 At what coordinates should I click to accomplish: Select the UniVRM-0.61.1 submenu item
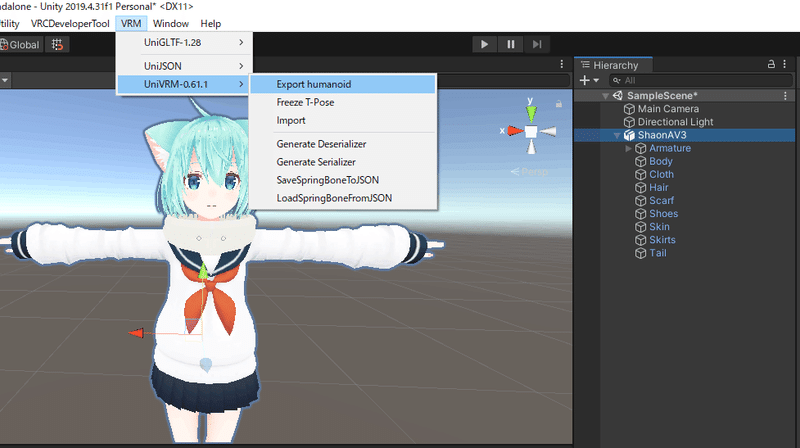click(185, 84)
